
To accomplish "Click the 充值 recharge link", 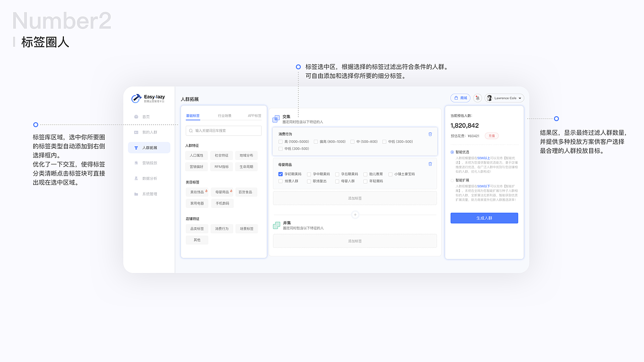I will [x=492, y=136].
